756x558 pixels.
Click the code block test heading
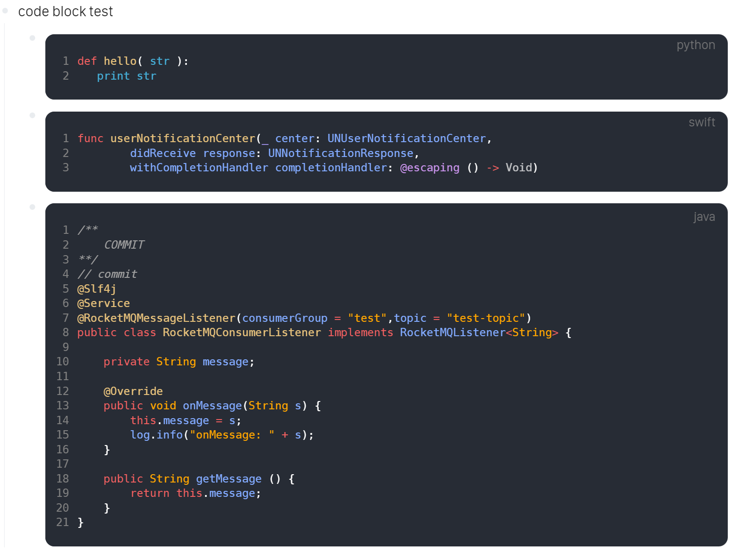[65, 11]
